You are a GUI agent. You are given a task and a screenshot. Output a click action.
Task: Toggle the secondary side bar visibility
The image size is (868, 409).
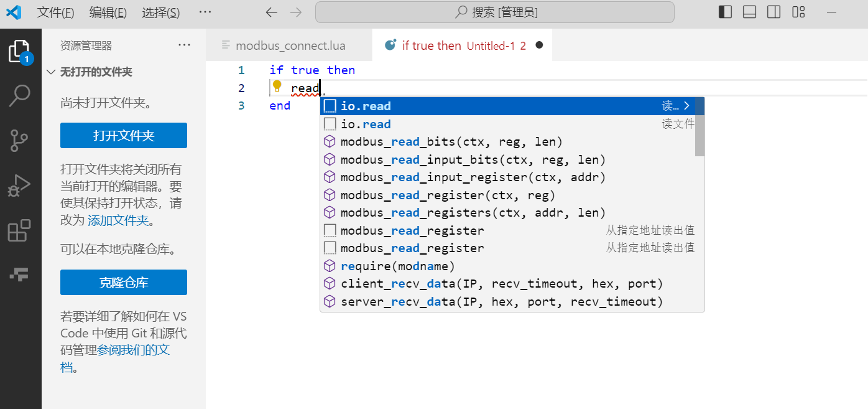click(773, 12)
